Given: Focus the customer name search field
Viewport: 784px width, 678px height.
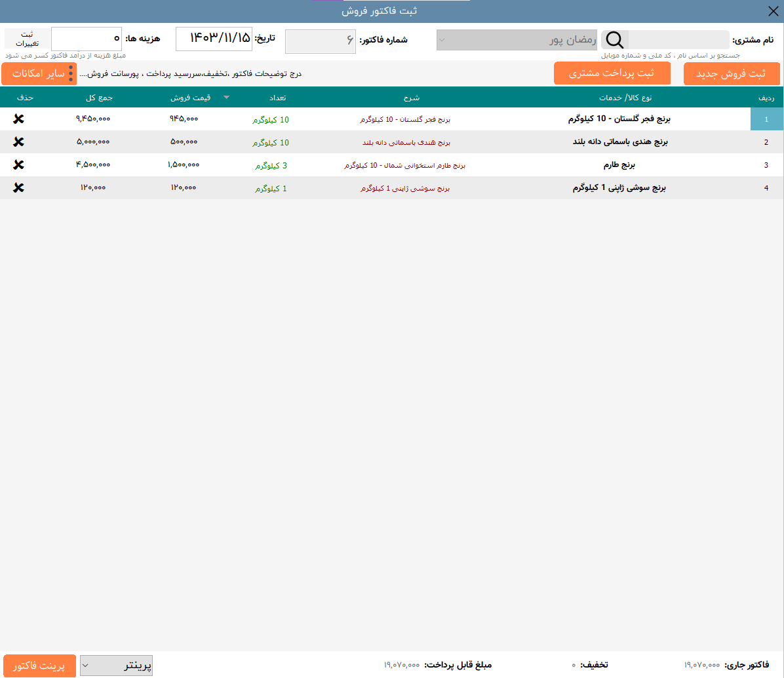Looking at the screenshot, I should (678, 39).
